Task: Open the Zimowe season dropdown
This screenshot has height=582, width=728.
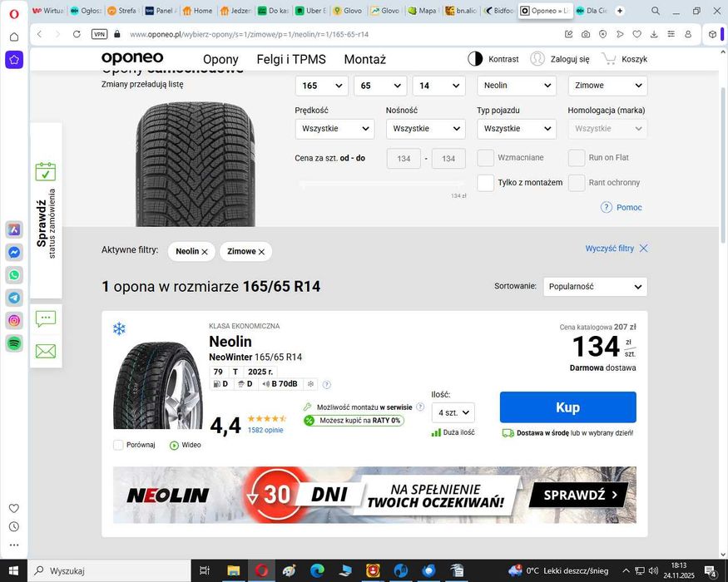Action: pyautogui.click(x=607, y=86)
